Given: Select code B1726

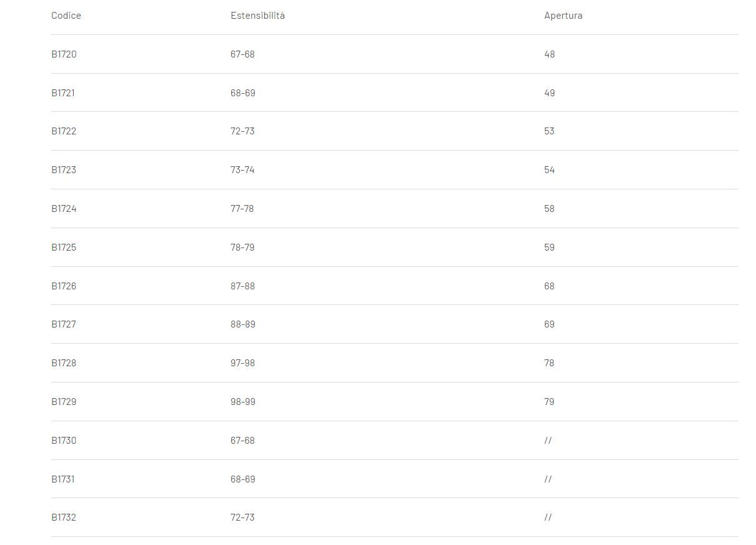Looking at the screenshot, I should [x=64, y=286].
